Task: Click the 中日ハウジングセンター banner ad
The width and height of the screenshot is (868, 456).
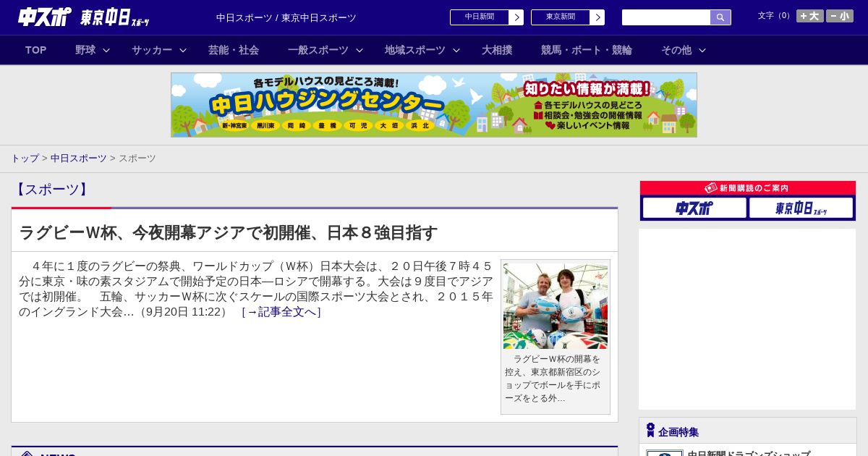Action: [x=434, y=105]
